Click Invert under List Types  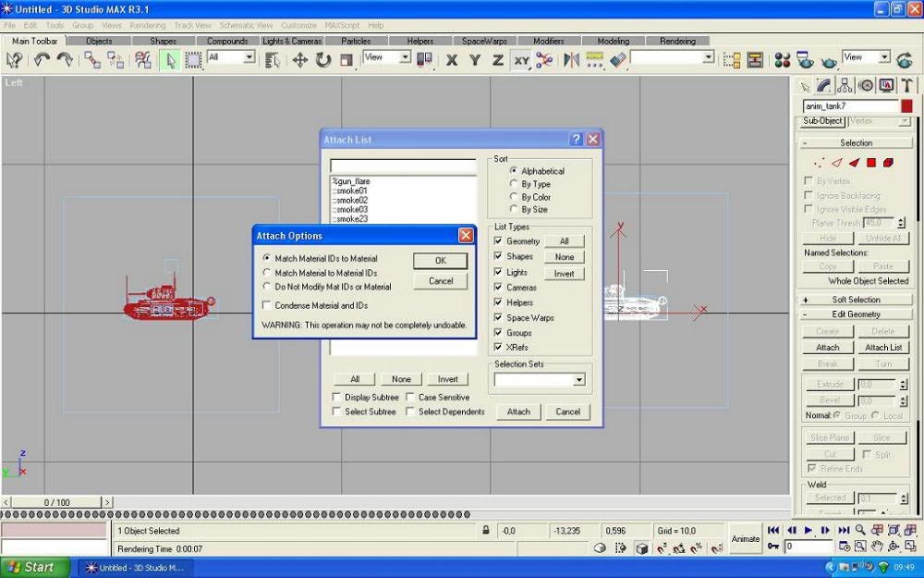[564, 274]
